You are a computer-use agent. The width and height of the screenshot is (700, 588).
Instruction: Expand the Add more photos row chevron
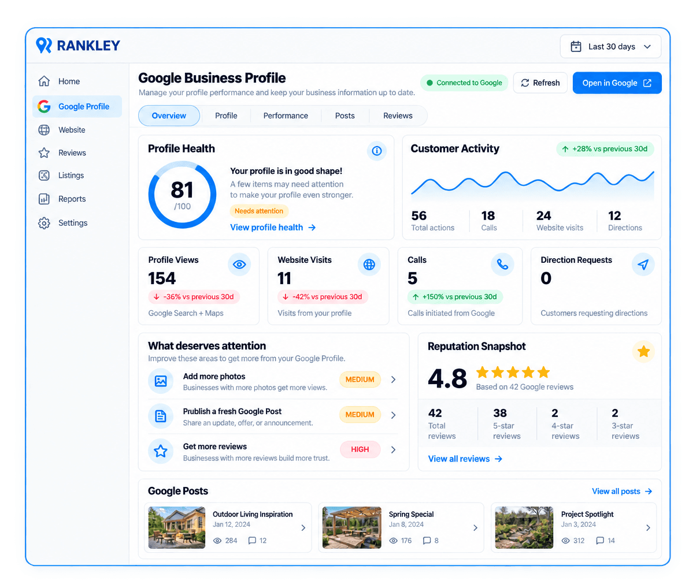(x=393, y=379)
